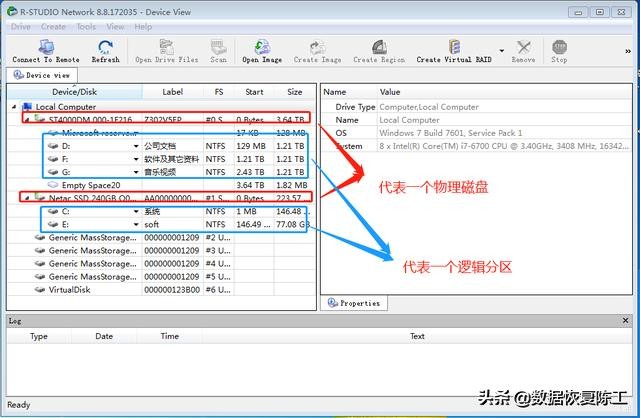This screenshot has height=418, width=640.
Task: Click the Start column header
Action: tap(254, 92)
